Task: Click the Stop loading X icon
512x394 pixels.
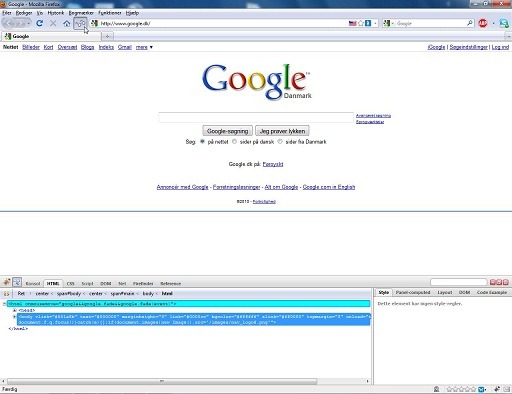Action: 53,23
